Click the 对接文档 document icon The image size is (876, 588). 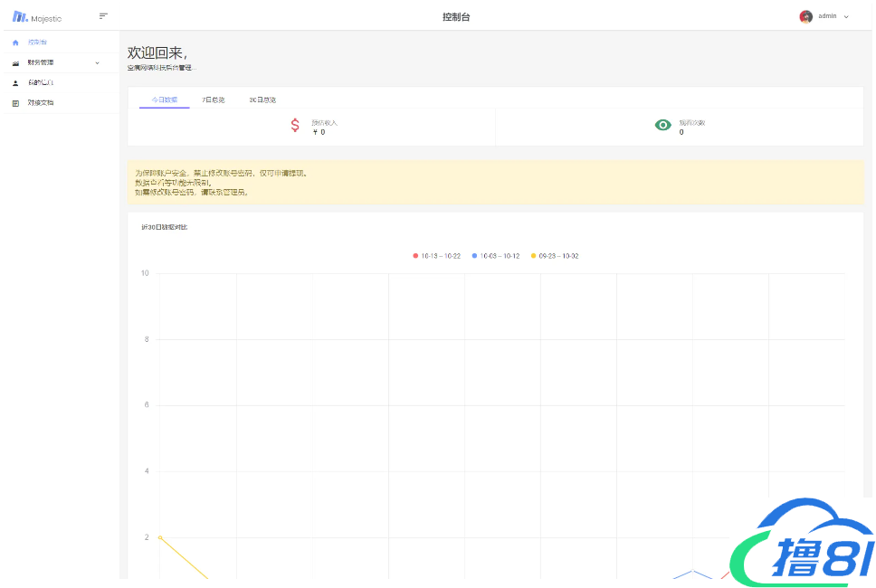(x=15, y=103)
